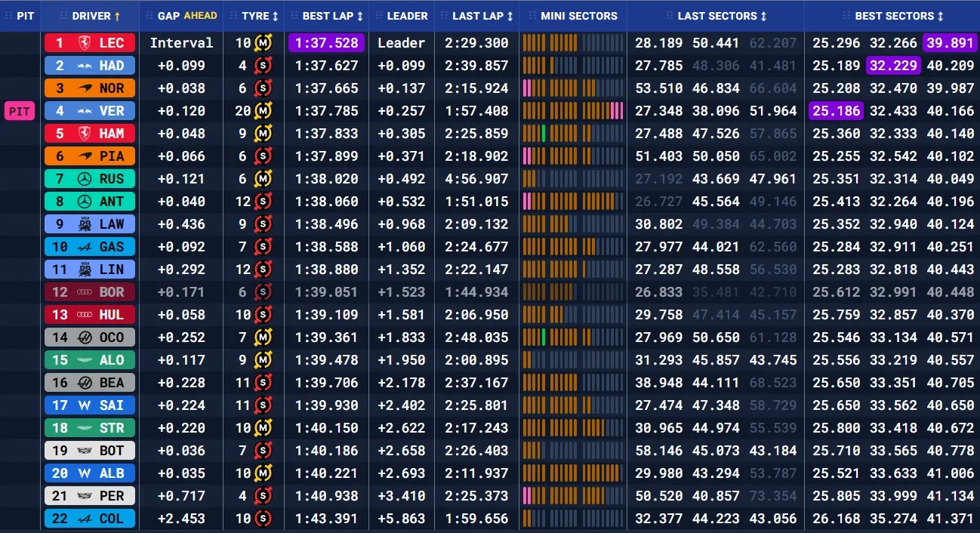Click the soft tyre icon in HAD's row
This screenshot has width=980, height=533.
point(263,66)
